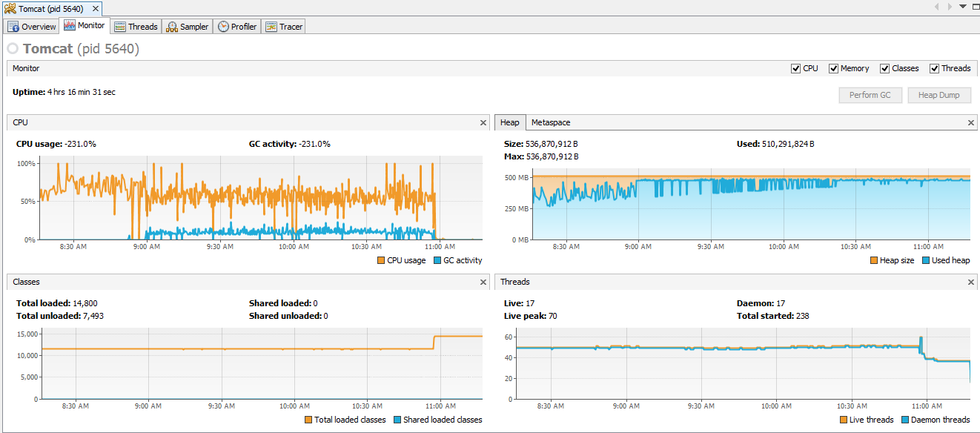Click the Daemon threads legend swatch
The width and height of the screenshot is (980, 433).
[x=905, y=420]
